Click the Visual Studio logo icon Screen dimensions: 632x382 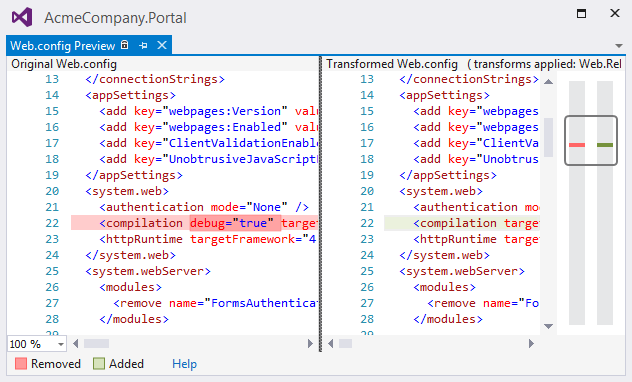coord(22,17)
